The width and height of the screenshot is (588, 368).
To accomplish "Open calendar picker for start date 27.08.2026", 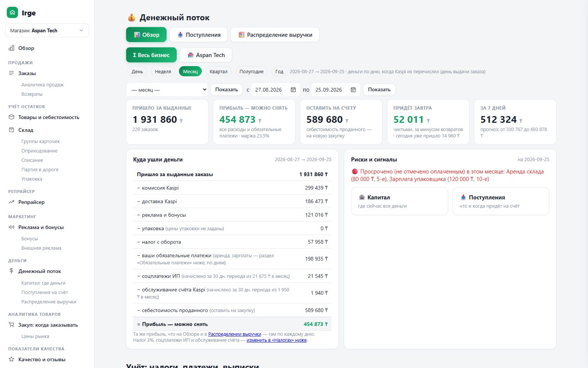I will [293, 90].
